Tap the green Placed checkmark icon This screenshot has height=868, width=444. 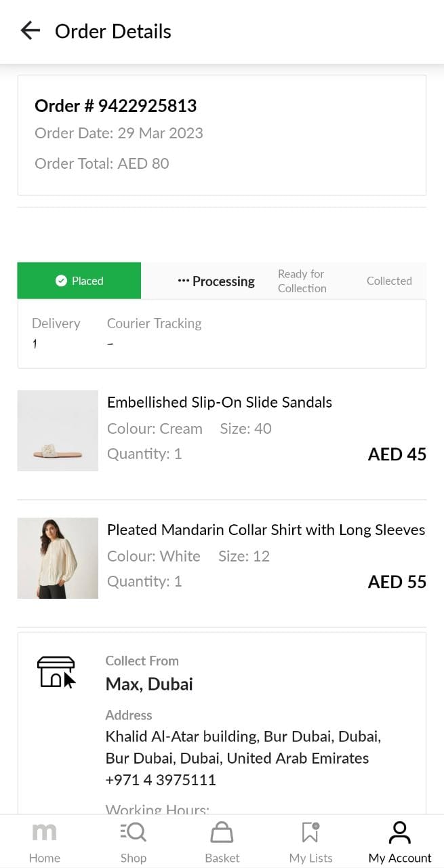61,281
